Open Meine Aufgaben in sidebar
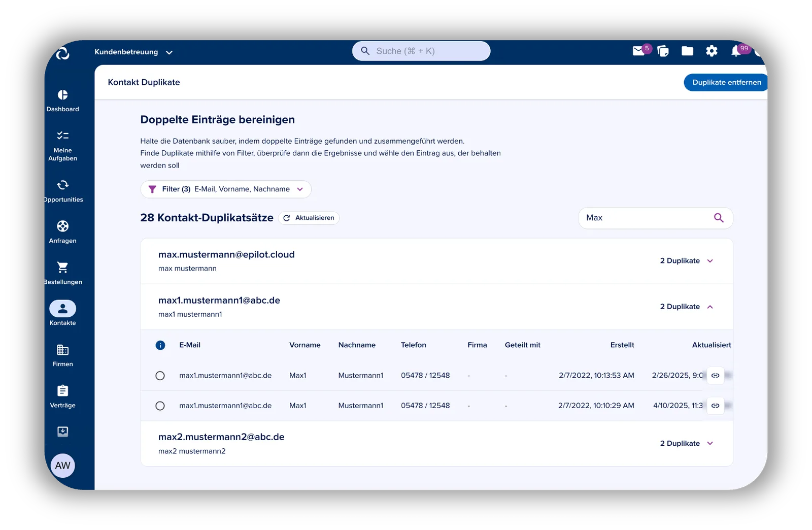 pos(63,146)
